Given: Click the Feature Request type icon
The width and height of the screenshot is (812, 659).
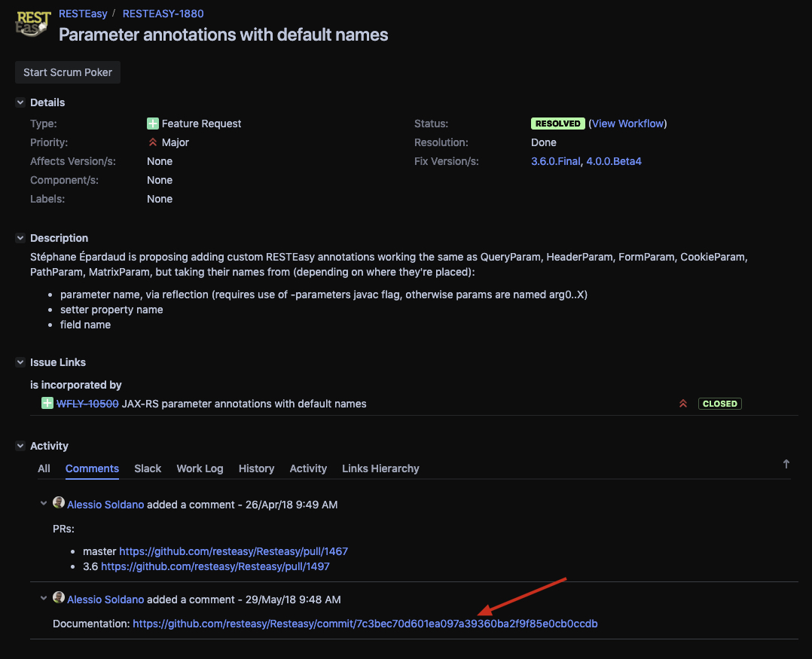Looking at the screenshot, I should (x=153, y=124).
